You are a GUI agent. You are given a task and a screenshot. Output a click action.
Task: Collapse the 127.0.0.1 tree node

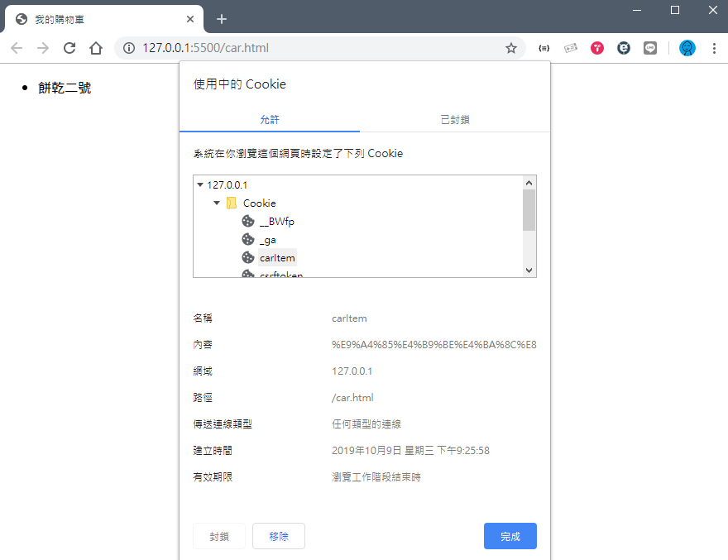pos(200,184)
